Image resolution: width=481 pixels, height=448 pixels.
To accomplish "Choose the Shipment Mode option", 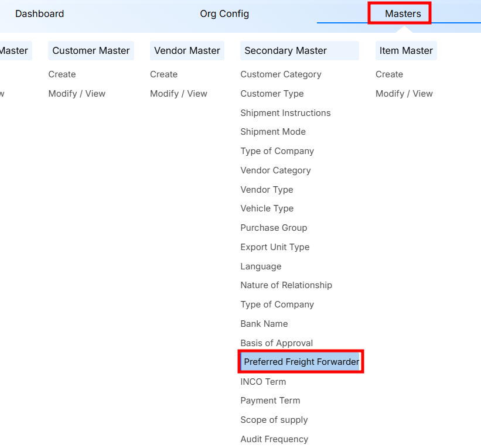I will (273, 132).
